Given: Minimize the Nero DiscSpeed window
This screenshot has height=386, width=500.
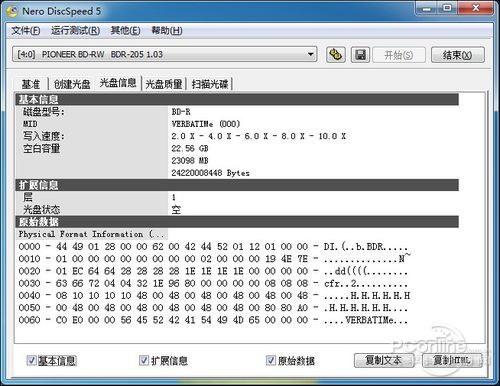Looking at the screenshot, I should coord(427,8).
